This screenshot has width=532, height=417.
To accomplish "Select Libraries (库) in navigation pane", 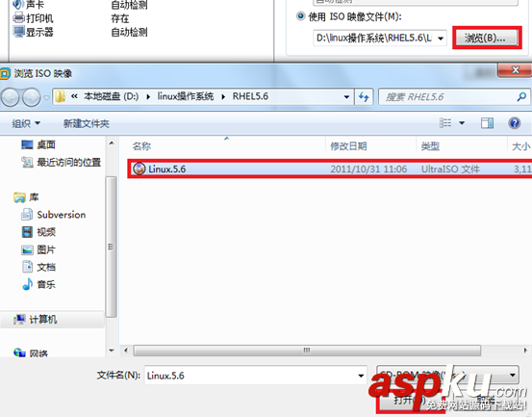I will 26,197.
